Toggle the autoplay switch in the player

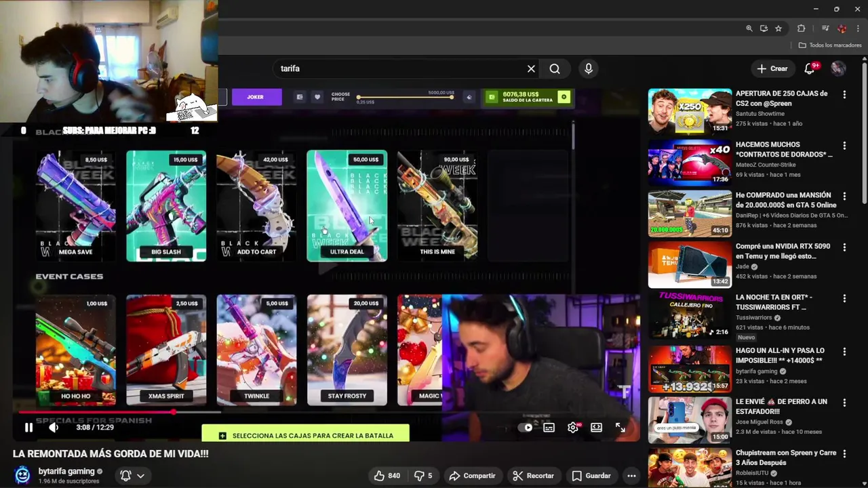pos(525,428)
